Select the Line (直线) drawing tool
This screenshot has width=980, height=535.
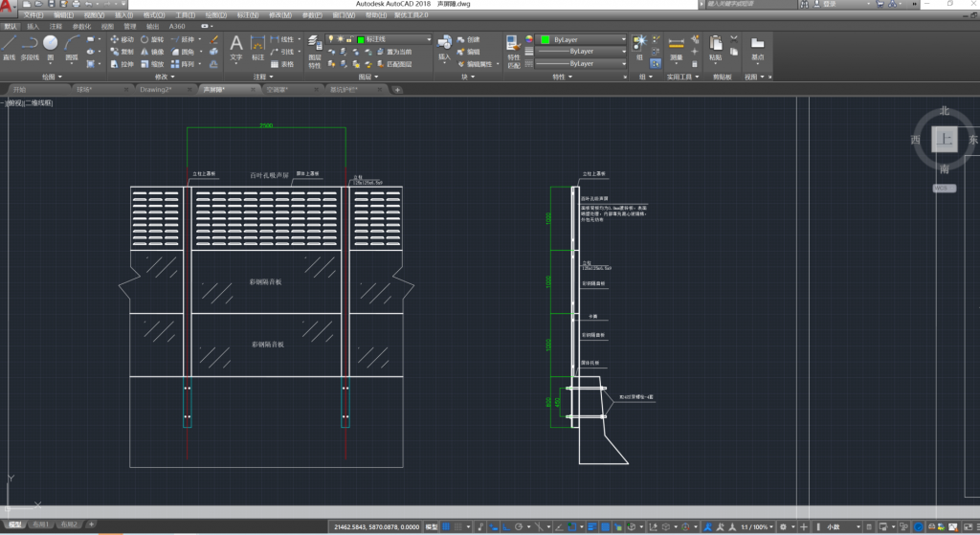tap(9, 45)
